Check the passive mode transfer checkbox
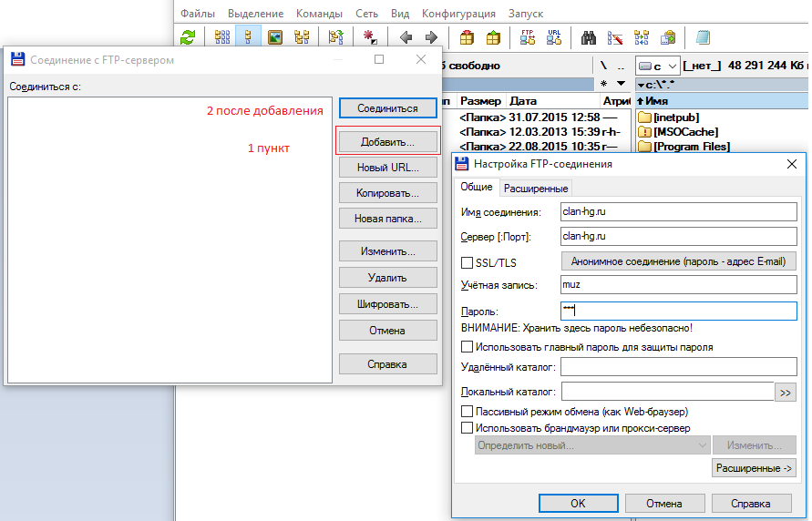This screenshot has height=521, width=812. 468,412
